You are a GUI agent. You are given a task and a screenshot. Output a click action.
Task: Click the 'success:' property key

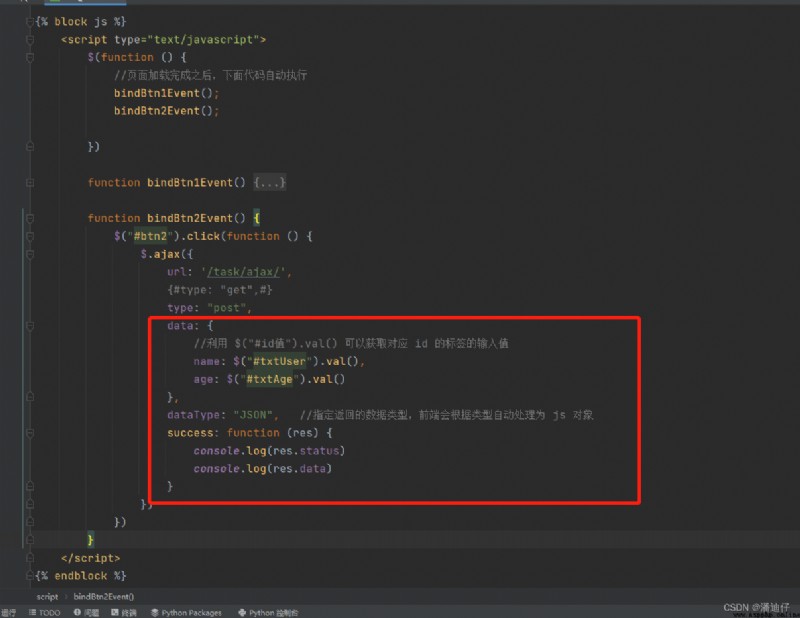pos(193,433)
